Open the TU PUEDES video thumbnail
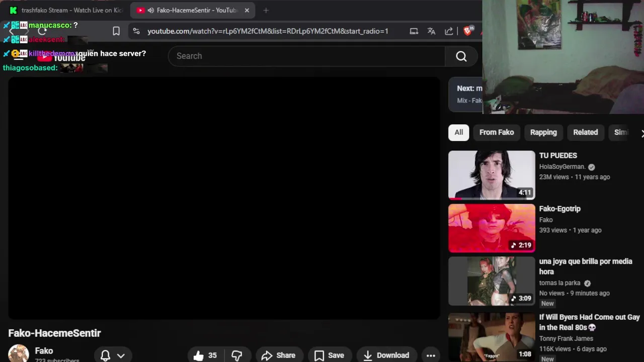 click(492, 175)
